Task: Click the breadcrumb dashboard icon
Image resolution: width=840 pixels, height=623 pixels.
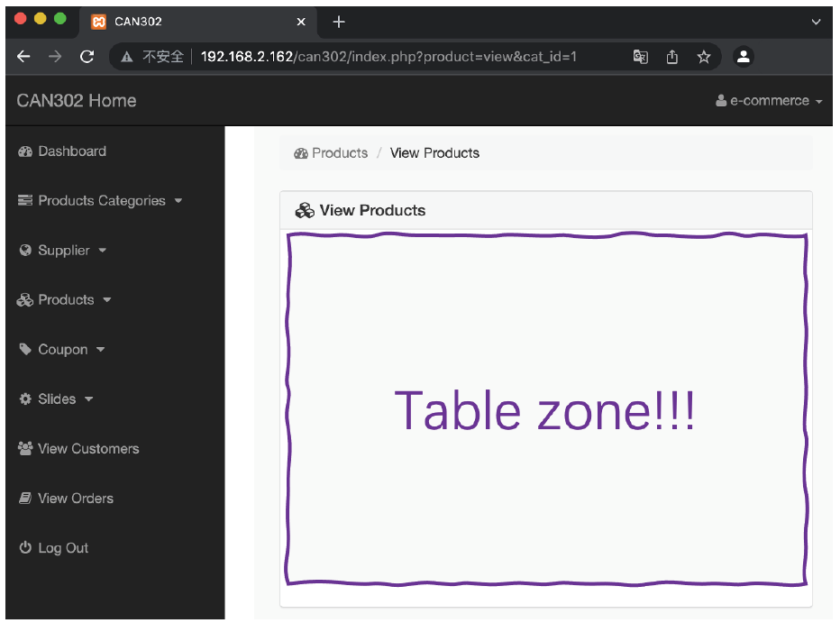Action: pyautogui.click(x=301, y=154)
